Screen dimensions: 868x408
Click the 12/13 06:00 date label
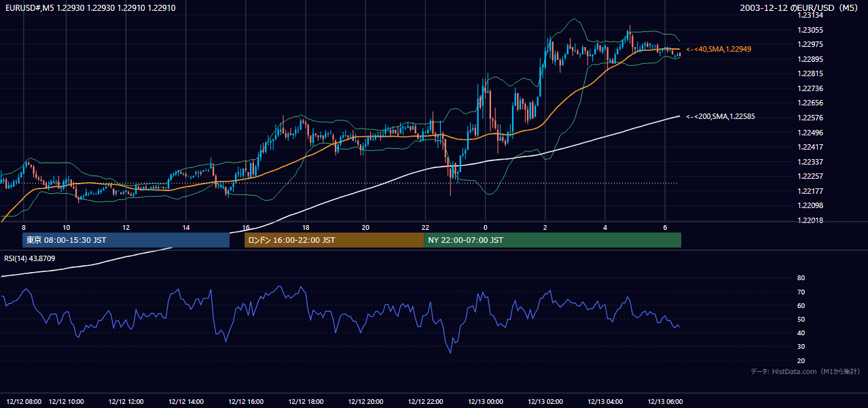665,401
